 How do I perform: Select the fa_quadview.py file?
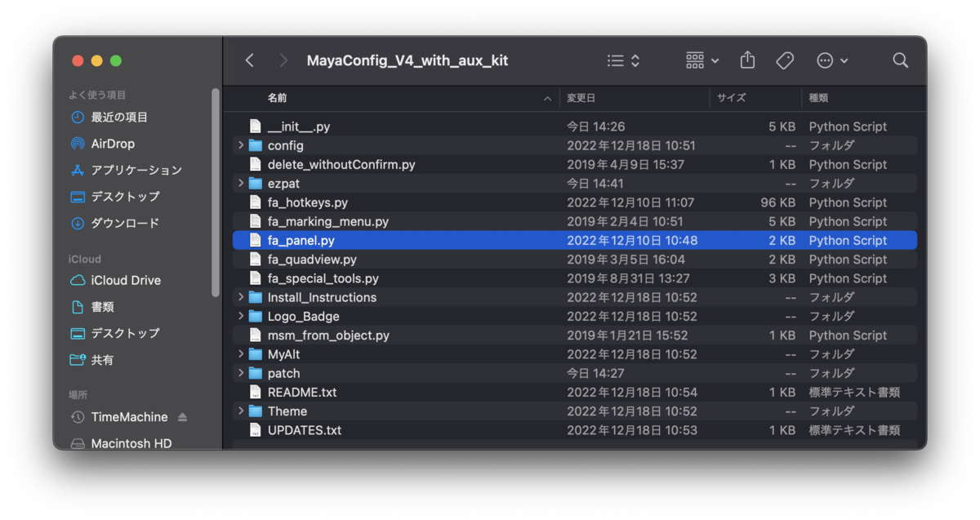coord(312,260)
